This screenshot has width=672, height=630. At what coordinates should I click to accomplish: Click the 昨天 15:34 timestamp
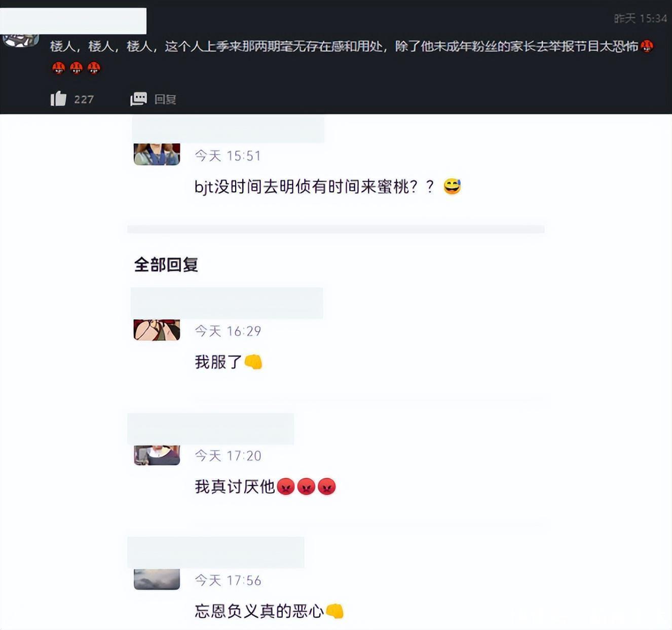coord(641,19)
